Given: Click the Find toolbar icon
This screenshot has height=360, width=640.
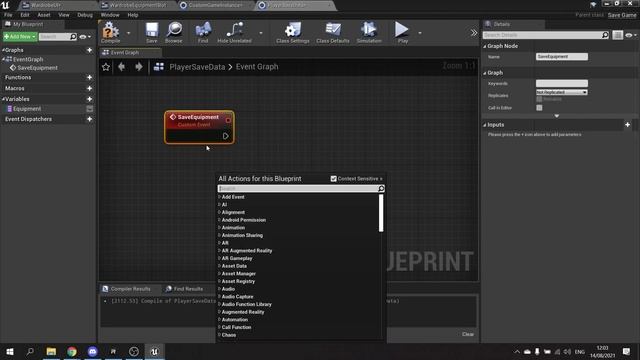Looking at the screenshot, I should pos(203,32).
